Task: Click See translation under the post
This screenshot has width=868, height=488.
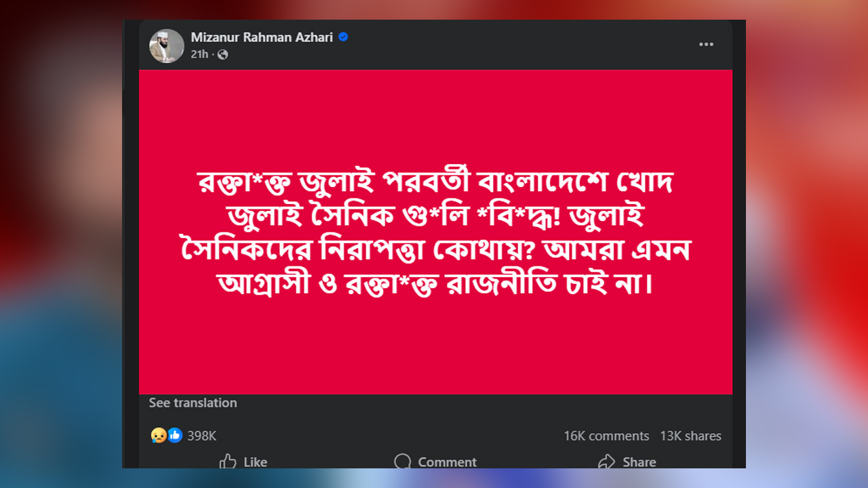Action: (193, 403)
